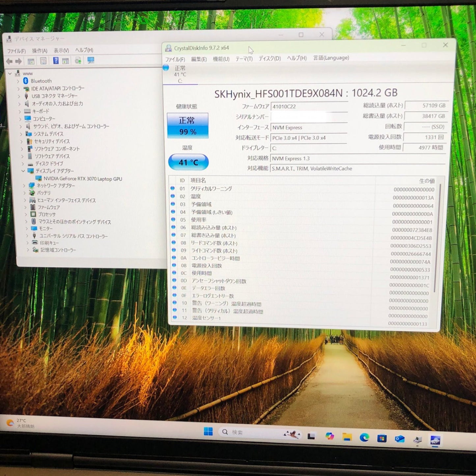Open 編集(E) menu in CrystalDiskInfo
This screenshot has height=476, width=476.
pyautogui.click(x=199, y=59)
